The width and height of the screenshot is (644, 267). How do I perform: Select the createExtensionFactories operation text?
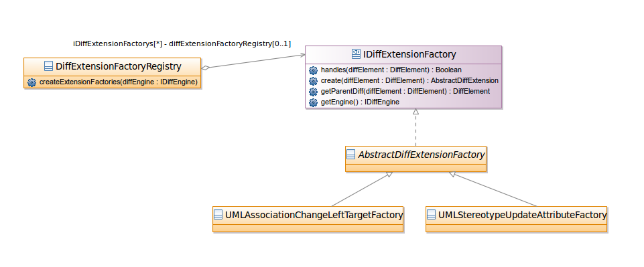119,82
